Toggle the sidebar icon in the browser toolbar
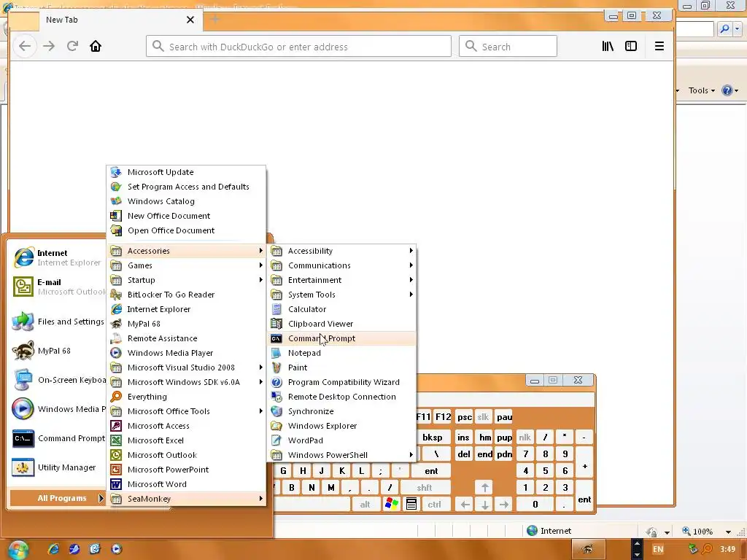Viewport: 747px width, 560px height. pyautogui.click(x=631, y=46)
